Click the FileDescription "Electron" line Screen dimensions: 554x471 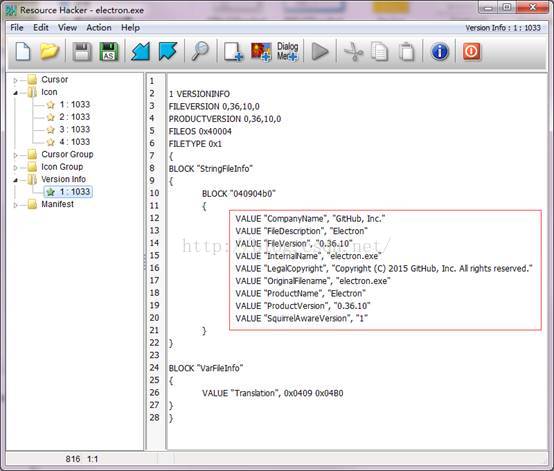click(301, 231)
